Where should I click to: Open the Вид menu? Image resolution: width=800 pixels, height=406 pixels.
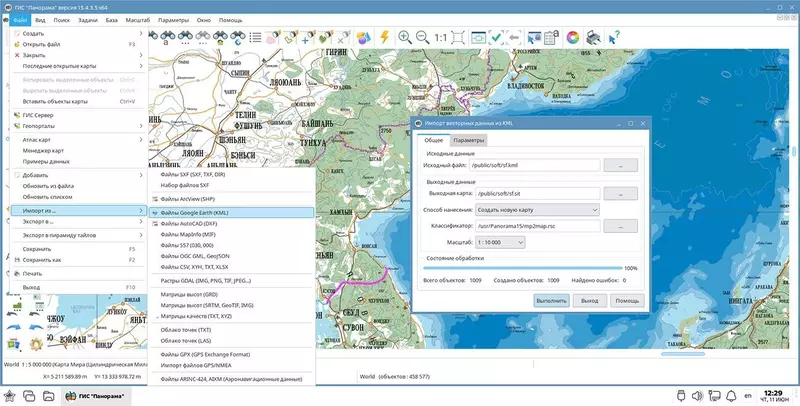point(40,20)
